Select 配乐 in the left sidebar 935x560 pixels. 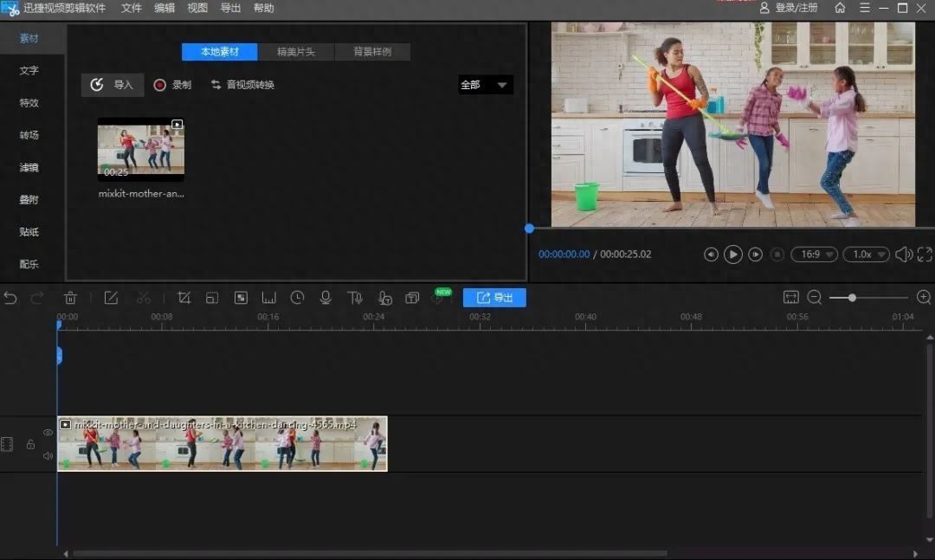[x=29, y=264]
